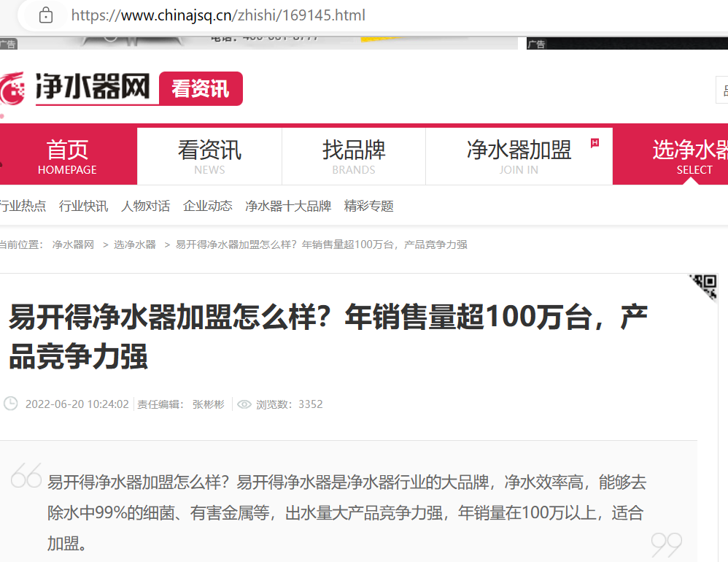
Task: Click the eye icon beside 浏览数
Action: pos(244,404)
